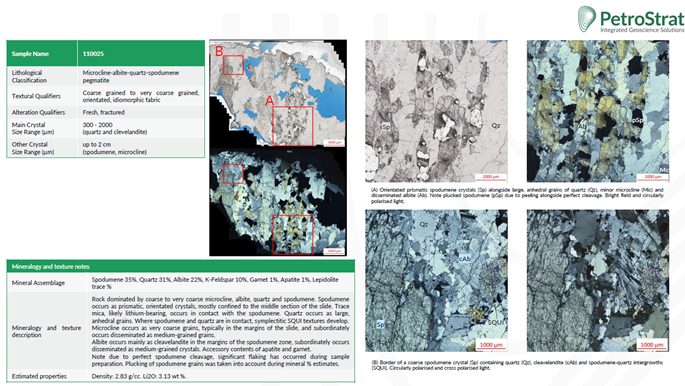
Task: Click red box B on polarised thin section
Action: (x=233, y=173)
